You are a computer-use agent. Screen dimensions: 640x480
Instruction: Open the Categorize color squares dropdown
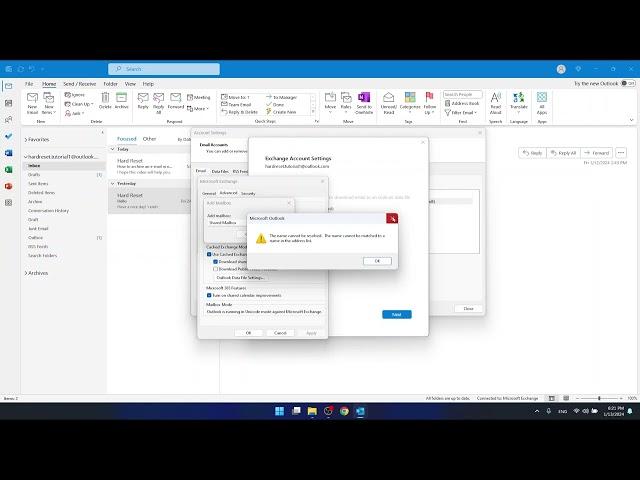(410, 103)
